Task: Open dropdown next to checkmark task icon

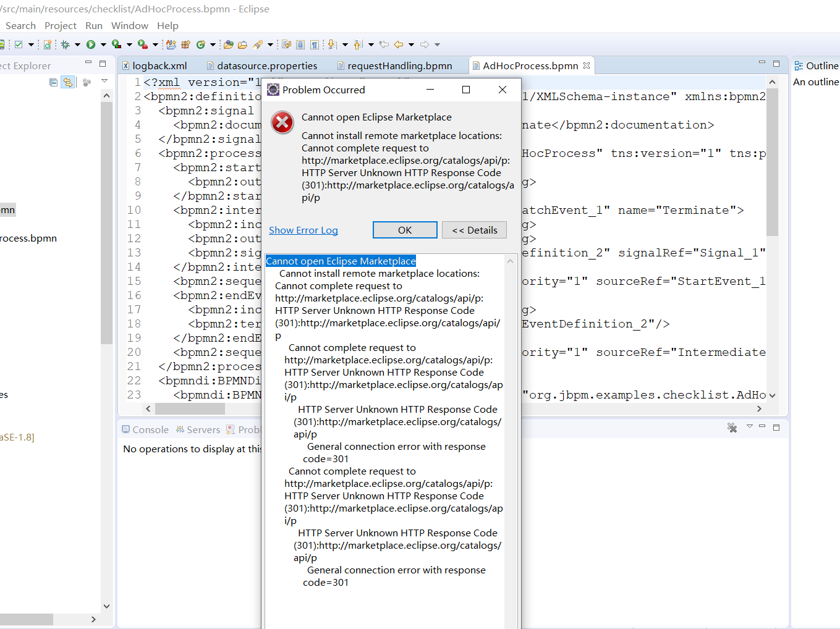Action: coord(31,44)
